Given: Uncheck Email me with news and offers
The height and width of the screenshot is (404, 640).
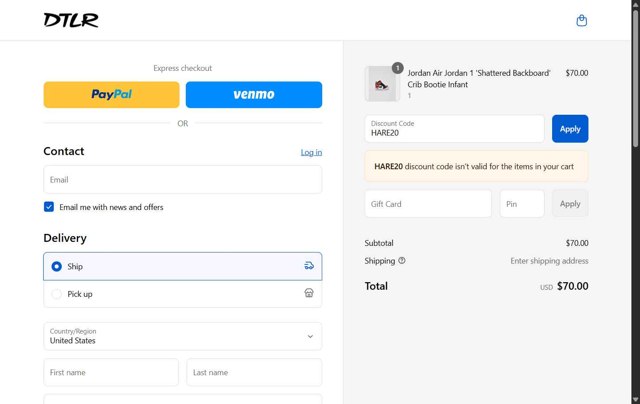Looking at the screenshot, I should click(49, 207).
